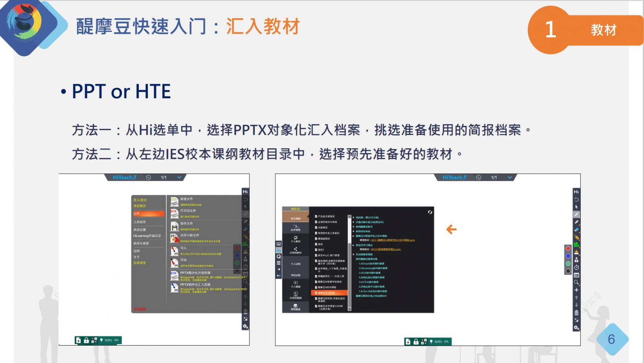Expand the page dropdown chevron in left HiTeach bar

(x=180, y=178)
